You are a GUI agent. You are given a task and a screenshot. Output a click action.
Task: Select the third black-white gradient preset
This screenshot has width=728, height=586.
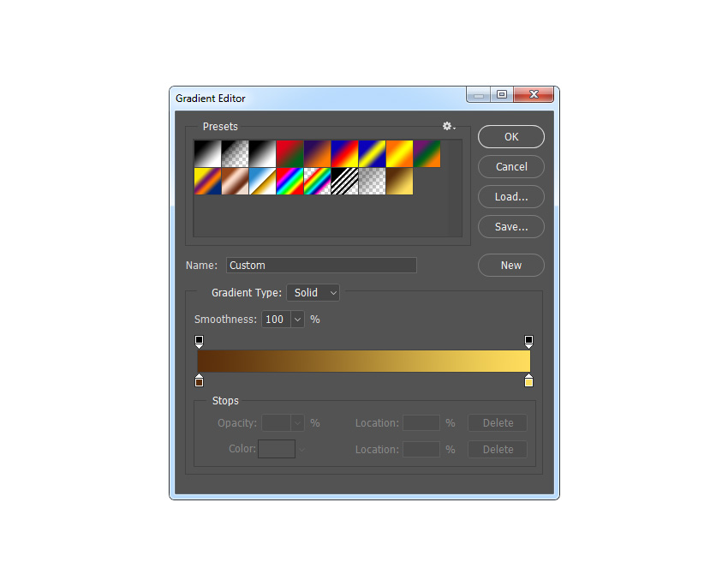pos(262,153)
